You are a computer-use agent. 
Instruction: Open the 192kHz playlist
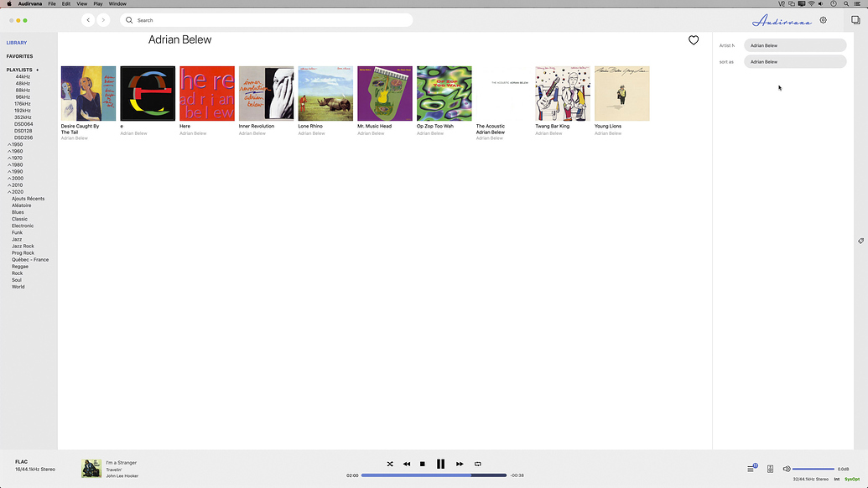pos(23,111)
